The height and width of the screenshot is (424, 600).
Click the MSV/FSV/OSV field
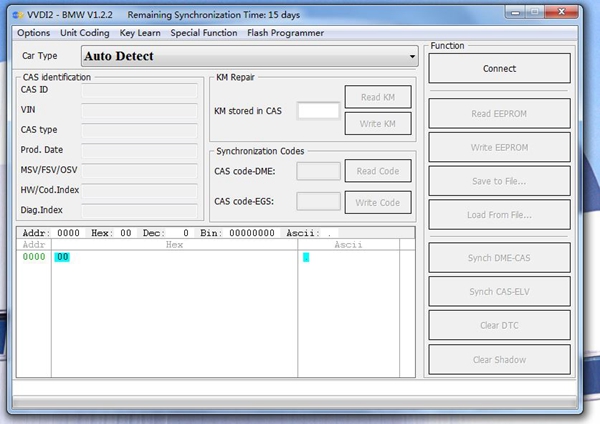(x=140, y=171)
